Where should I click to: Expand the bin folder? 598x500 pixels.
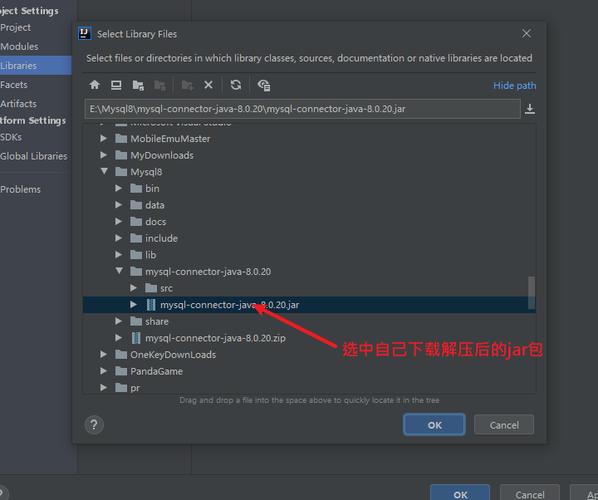click(119, 188)
